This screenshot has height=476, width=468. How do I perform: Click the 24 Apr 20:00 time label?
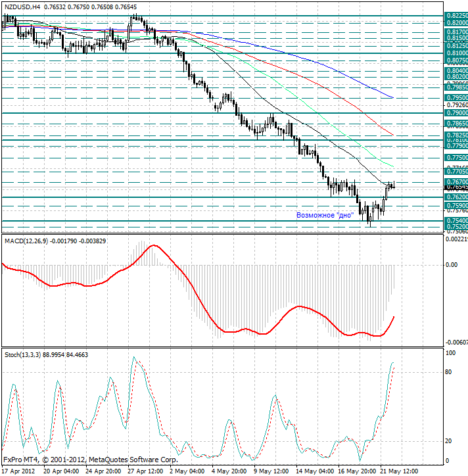click(103, 471)
